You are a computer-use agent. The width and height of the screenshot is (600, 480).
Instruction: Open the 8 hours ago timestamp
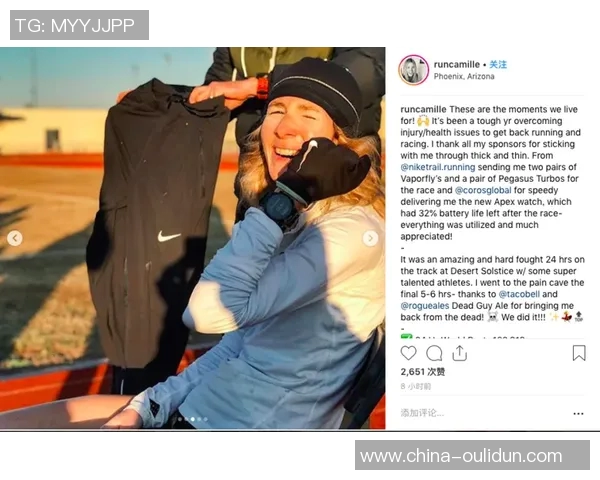(416, 387)
